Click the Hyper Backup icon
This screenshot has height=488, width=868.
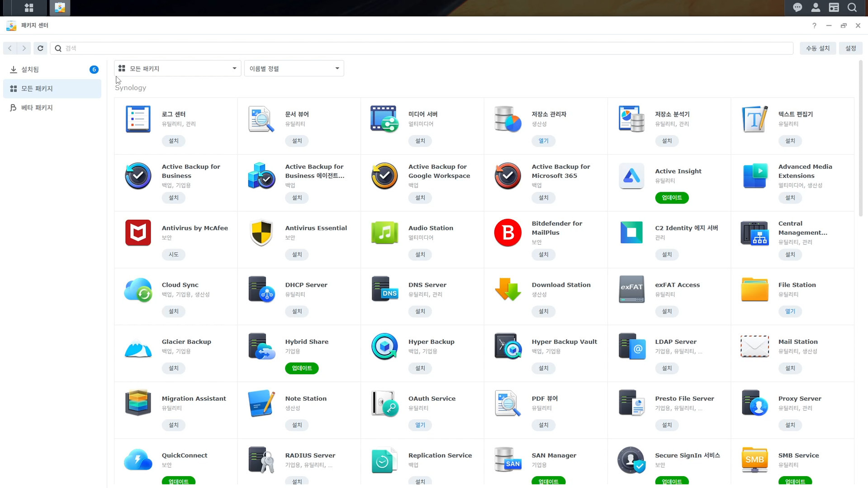[384, 346]
